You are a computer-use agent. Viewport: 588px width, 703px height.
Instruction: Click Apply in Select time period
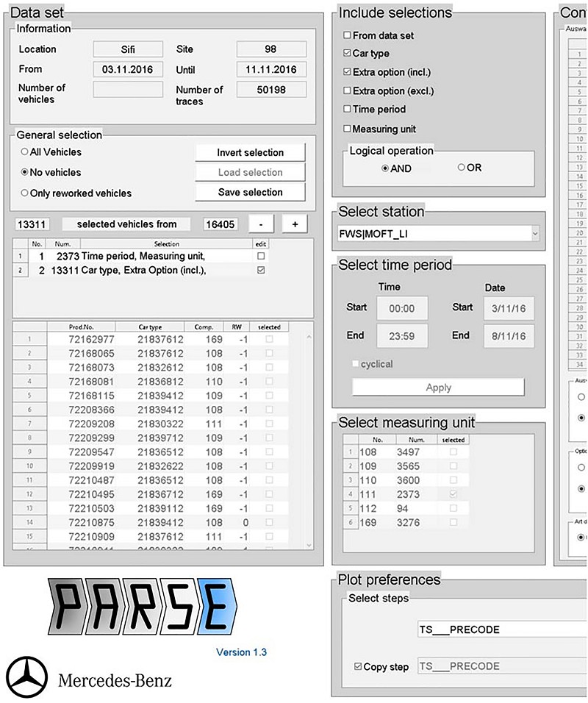click(x=438, y=388)
